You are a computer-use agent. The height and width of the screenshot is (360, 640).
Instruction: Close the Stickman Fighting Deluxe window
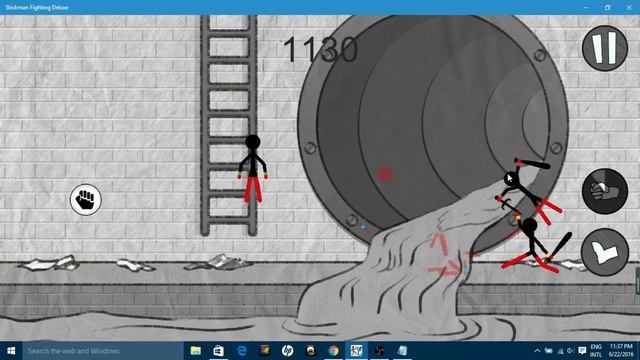coord(629,7)
